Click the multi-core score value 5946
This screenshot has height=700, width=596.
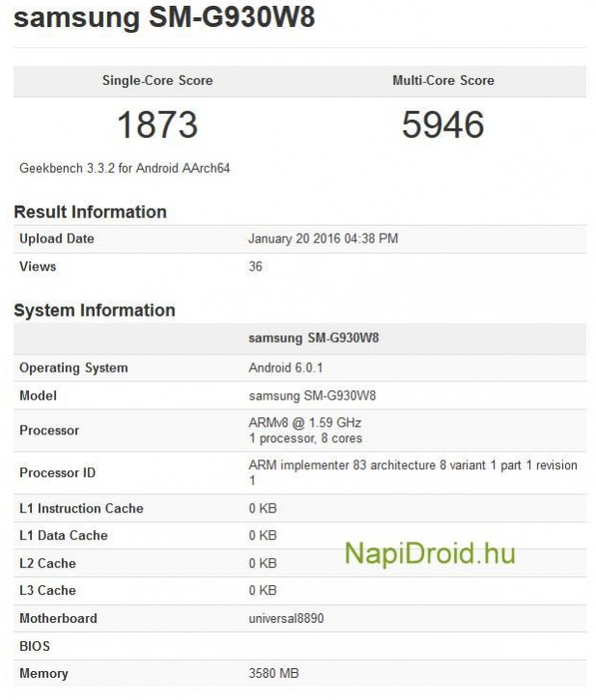pos(442,126)
